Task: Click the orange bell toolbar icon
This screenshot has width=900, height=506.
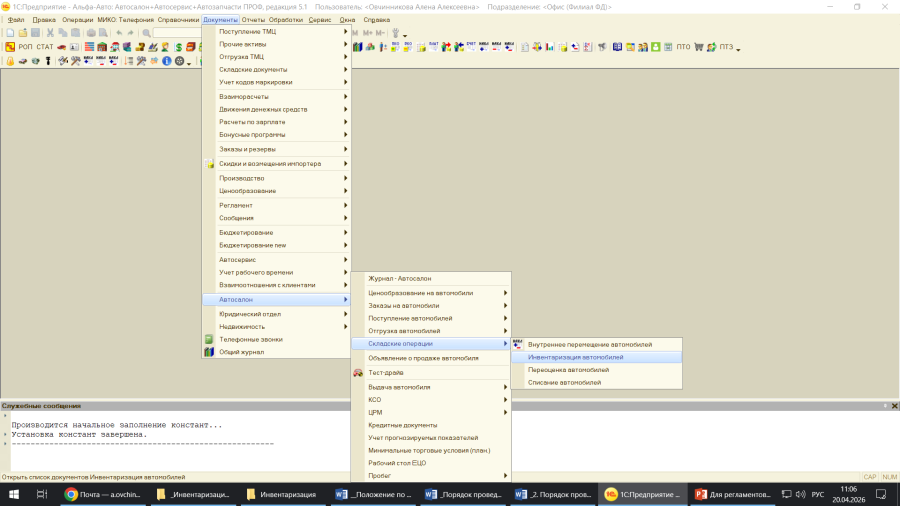Action: (10, 61)
